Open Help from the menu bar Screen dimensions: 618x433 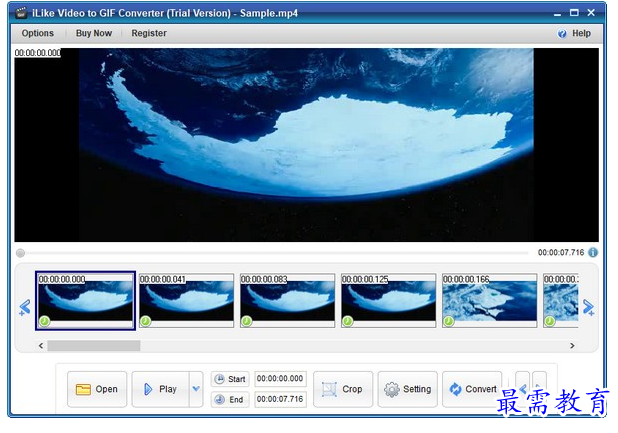point(581,33)
